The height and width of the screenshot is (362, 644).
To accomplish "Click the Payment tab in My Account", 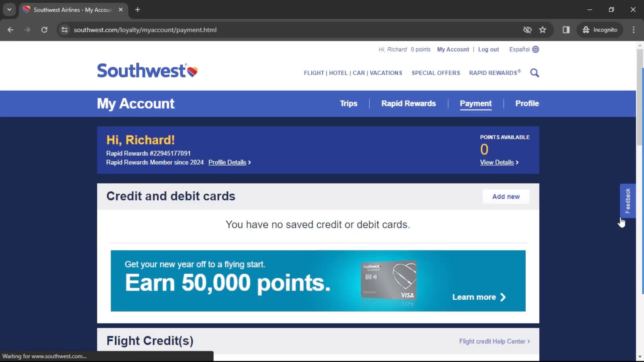I will 476,104.
